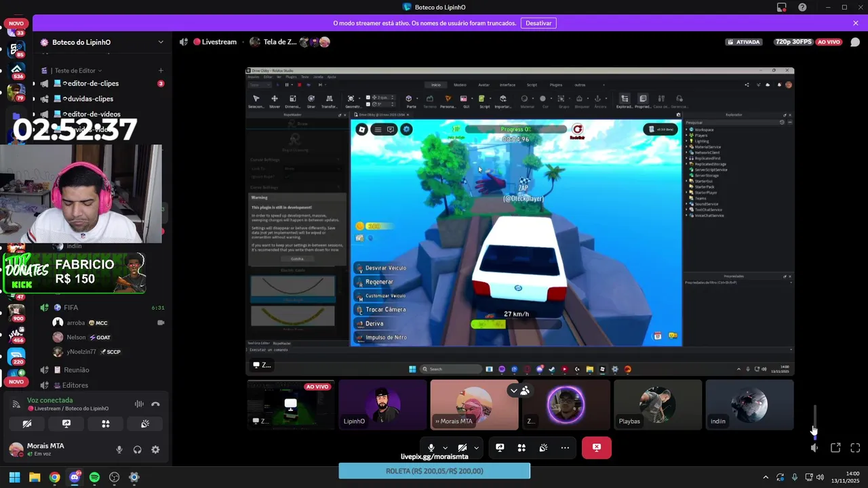Image resolution: width=868 pixels, height=488 pixels.
Task: Open File Explorer from taskbar
Action: [35, 477]
